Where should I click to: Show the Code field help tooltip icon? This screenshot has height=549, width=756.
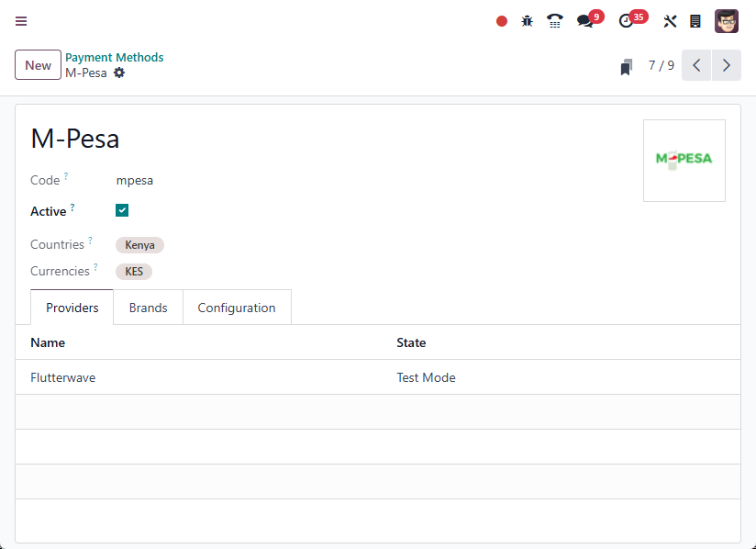(66, 176)
